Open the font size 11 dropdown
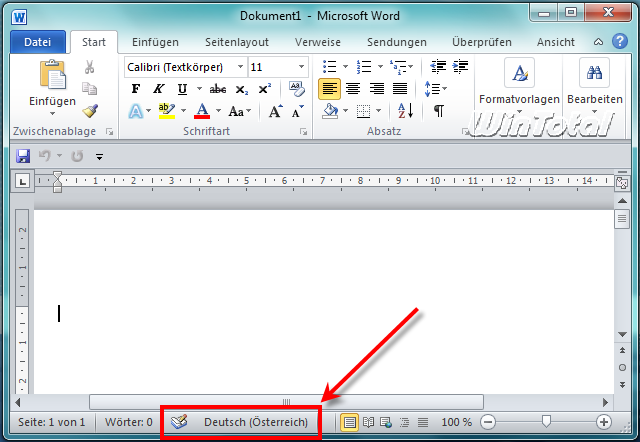640x442 pixels. 301,67
